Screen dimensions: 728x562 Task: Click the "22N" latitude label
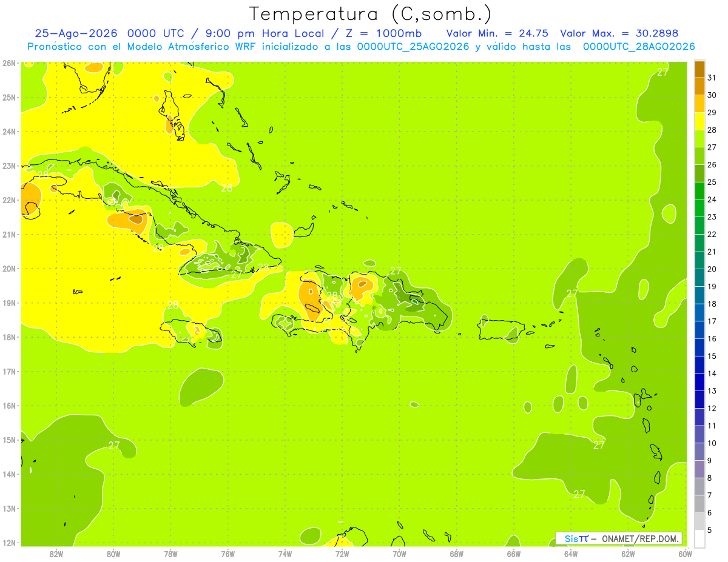(x=8, y=200)
